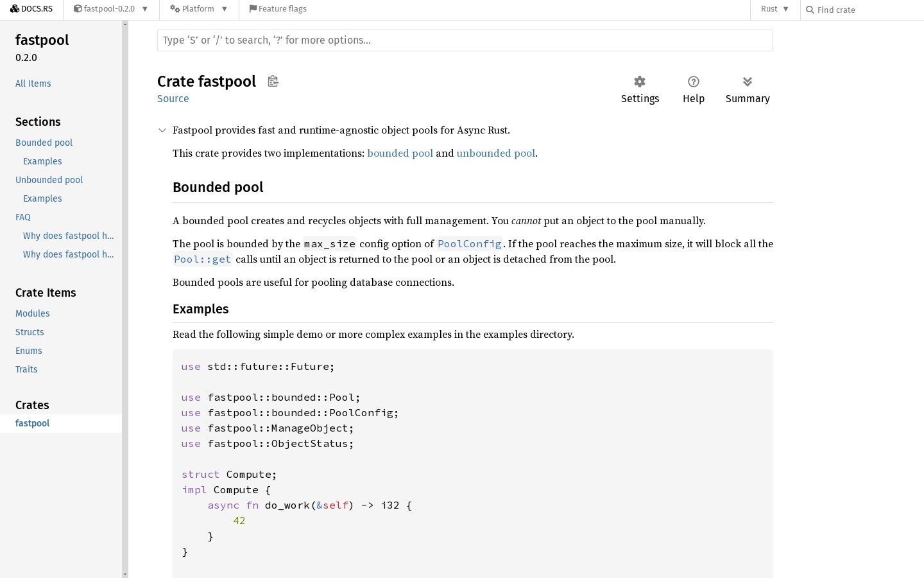Click the 'Bounded pool' section heading
The width and height of the screenshot is (924, 578).
point(218,188)
